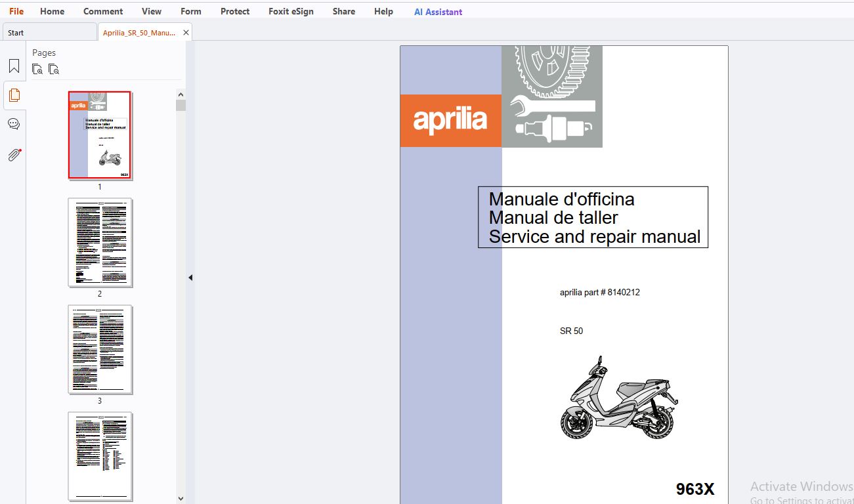
Task: Open the Comment ribbon tab
Action: [x=103, y=11]
